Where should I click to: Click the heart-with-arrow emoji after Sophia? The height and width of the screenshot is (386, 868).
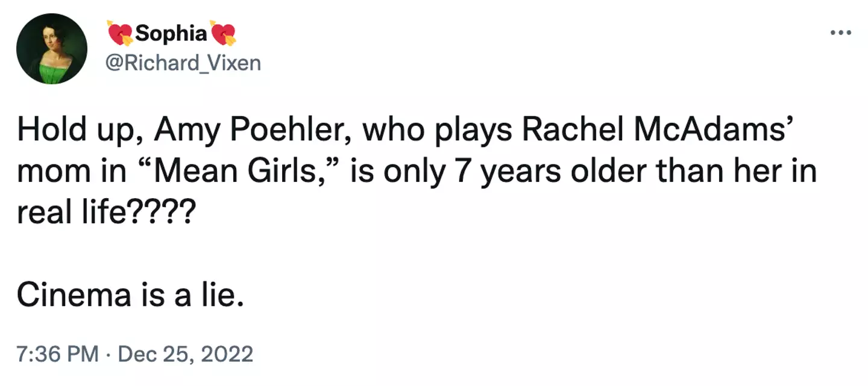pyautogui.click(x=222, y=33)
